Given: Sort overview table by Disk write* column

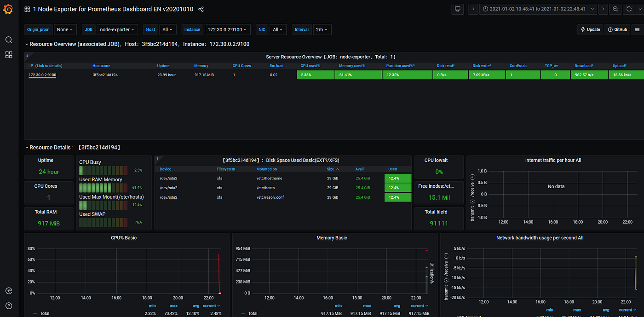Looking at the screenshot, I should (482, 66).
